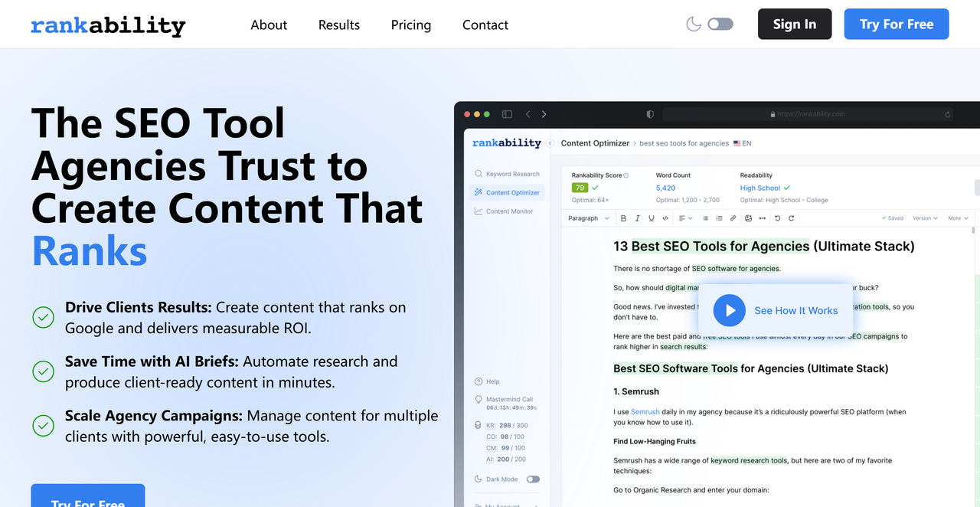Click the shield privacy icon in the demo browser
Viewport: 980px width, 507px height.
(x=650, y=114)
